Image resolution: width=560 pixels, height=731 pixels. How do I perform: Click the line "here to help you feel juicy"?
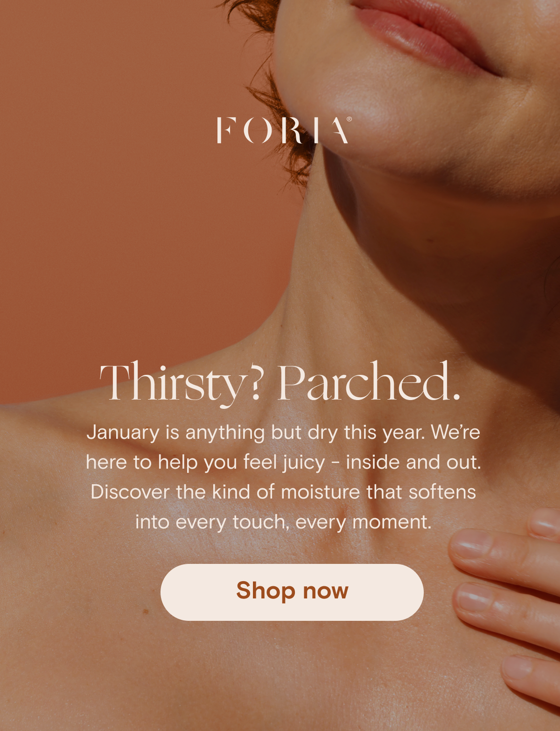coord(205,463)
